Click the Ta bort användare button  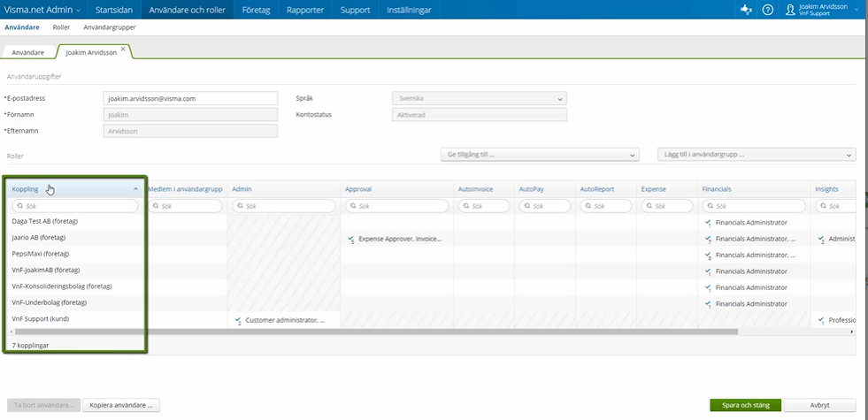tap(43, 405)
